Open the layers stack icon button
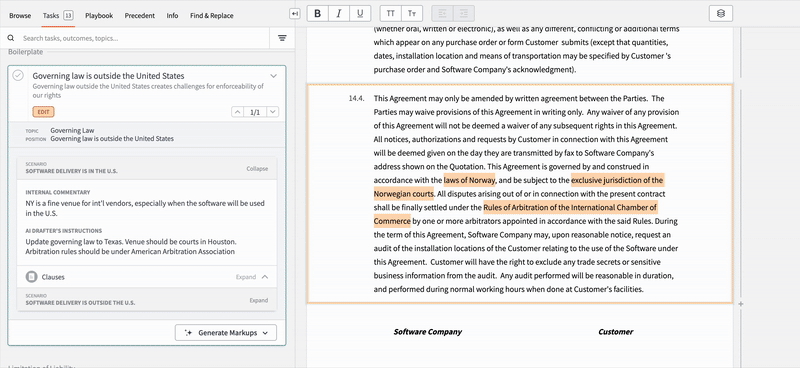 pyautogui.click(x=721, y=14)
